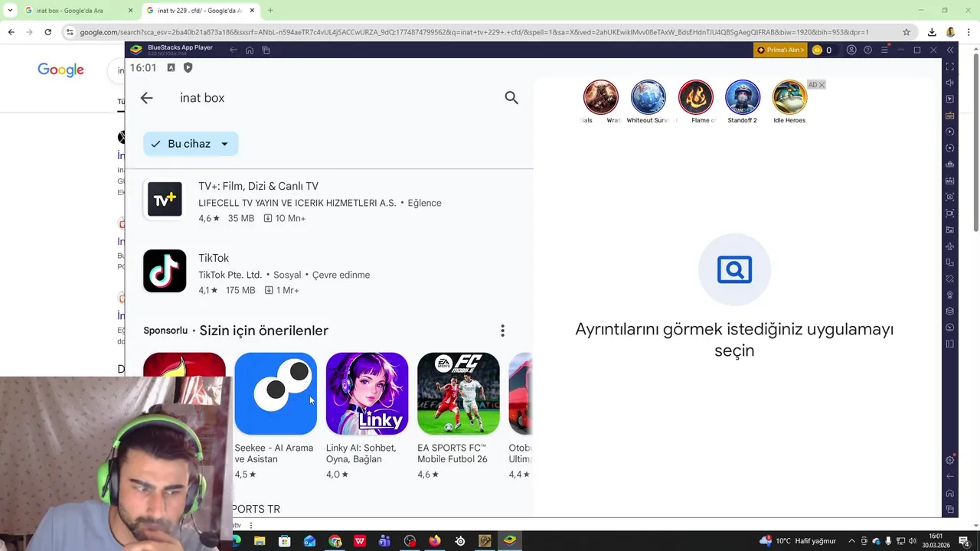Click the BlueStacks title bar home icon
980x551 pixels.
click(250, 50)
